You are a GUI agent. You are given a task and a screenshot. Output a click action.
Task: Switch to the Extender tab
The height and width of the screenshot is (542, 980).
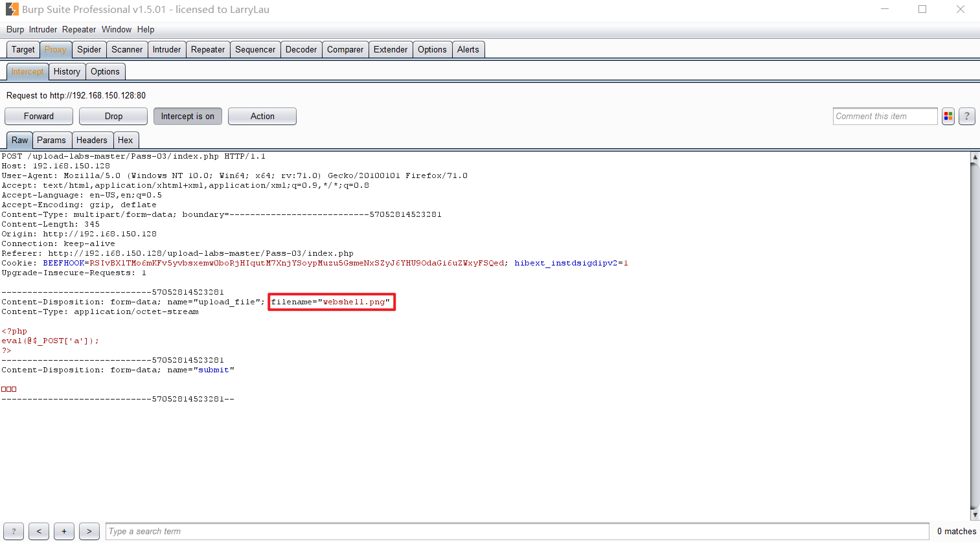pyautogui.click(x=391, y=49)
